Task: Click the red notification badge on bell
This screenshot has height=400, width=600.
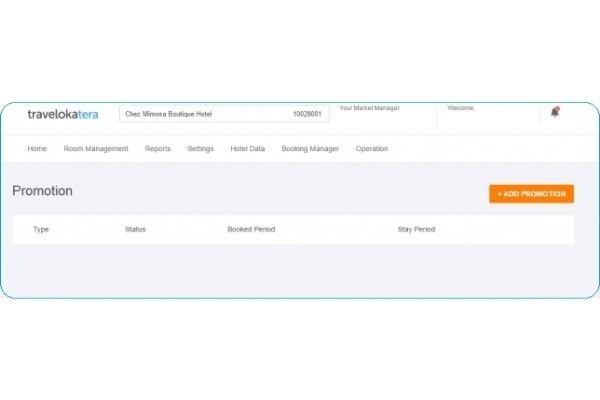Action: [557, 108]
